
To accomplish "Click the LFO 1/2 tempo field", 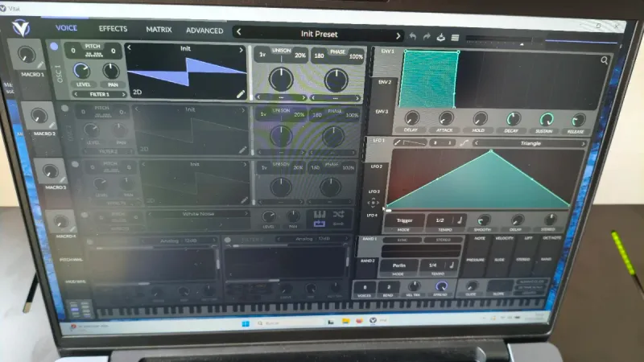I will pos(440,220).
